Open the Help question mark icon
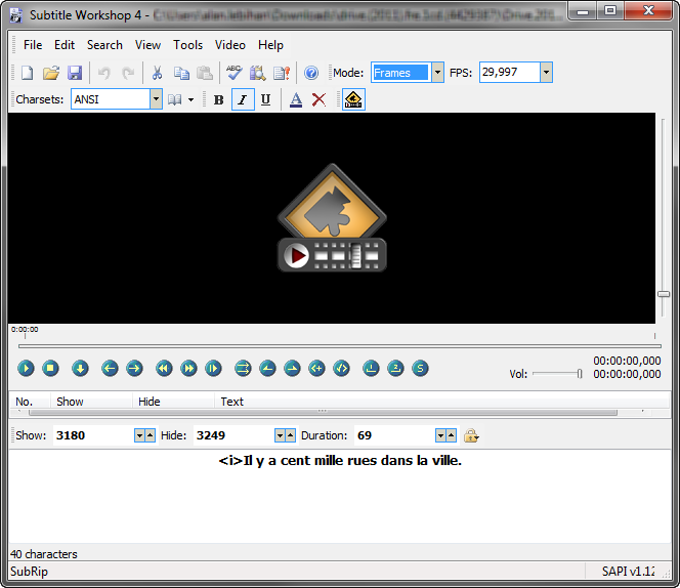680x588 pixels. click(311, 73)
